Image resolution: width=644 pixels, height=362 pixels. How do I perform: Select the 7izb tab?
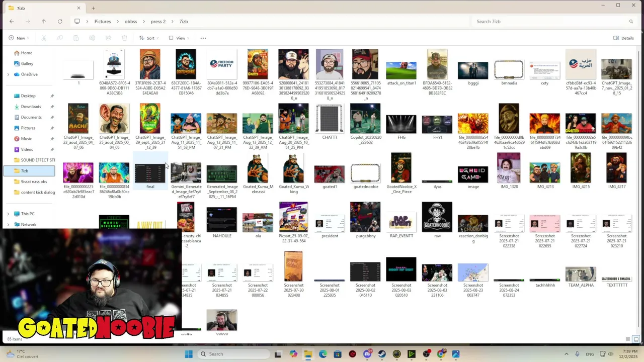coord(44,8)
